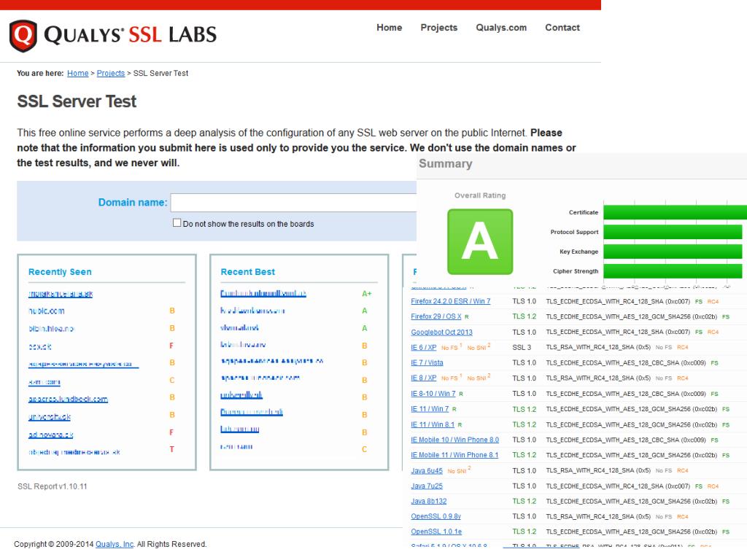Image resolution: width=747 pixels, height=560 pixels.
Task: Click the 'Overall Rating' label
Action: pyautogui.click(x=480, y=195)
